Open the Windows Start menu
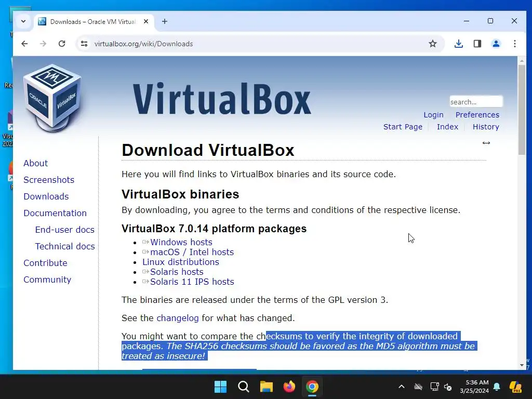This screenshot has height=399, width=532. pyautogui.click(x=220, y=387)
